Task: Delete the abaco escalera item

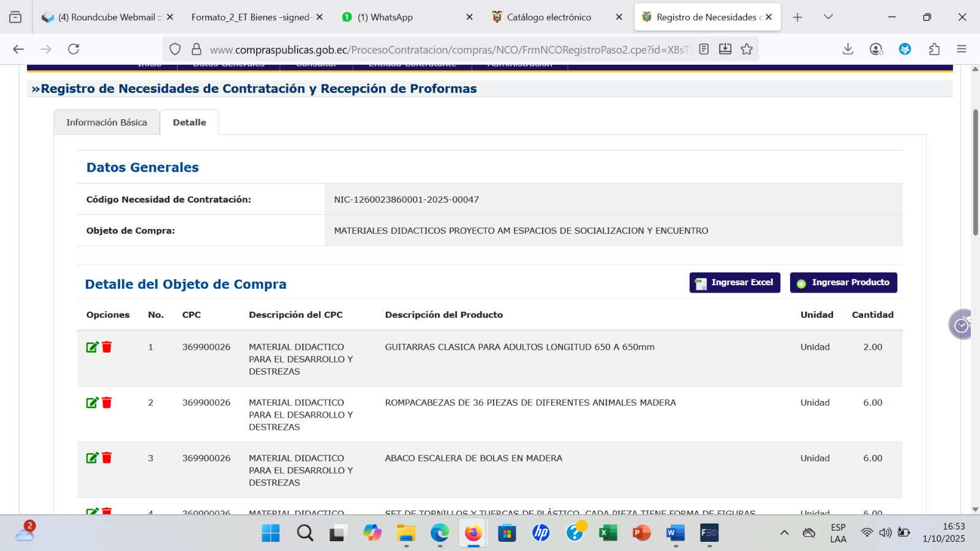Action: pyautogui.click(x=107, y=458)
